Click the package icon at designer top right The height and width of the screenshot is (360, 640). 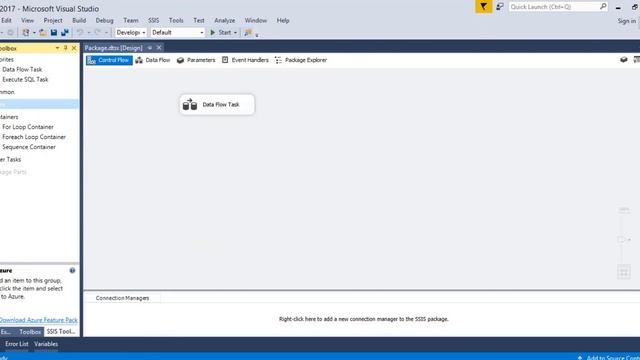point(623,60)
